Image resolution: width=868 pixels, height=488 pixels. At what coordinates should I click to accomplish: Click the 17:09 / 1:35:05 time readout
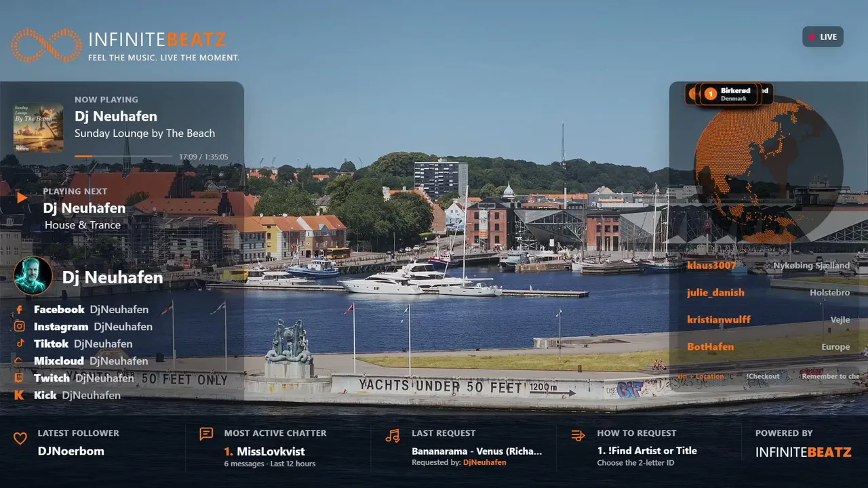[203, 157]
